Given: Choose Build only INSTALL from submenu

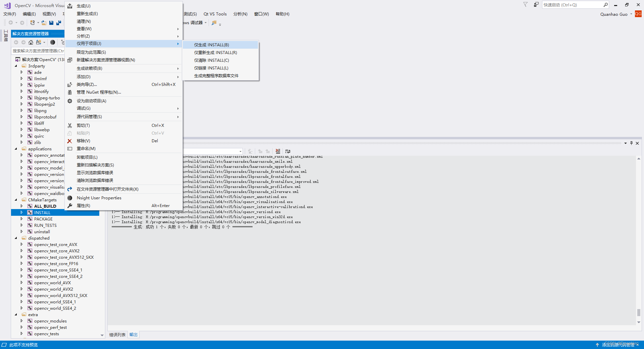Looking at the screenshot, I should tap(221, 45).
